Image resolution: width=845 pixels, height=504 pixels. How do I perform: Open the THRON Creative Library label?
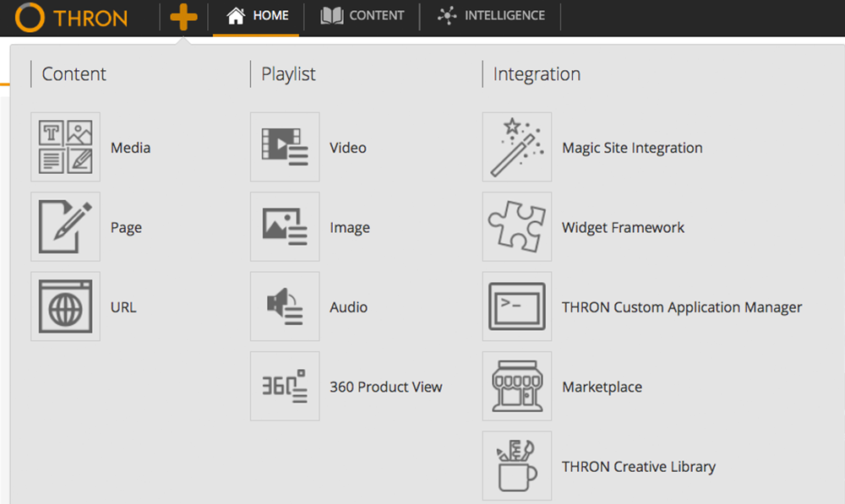[639, 467]
